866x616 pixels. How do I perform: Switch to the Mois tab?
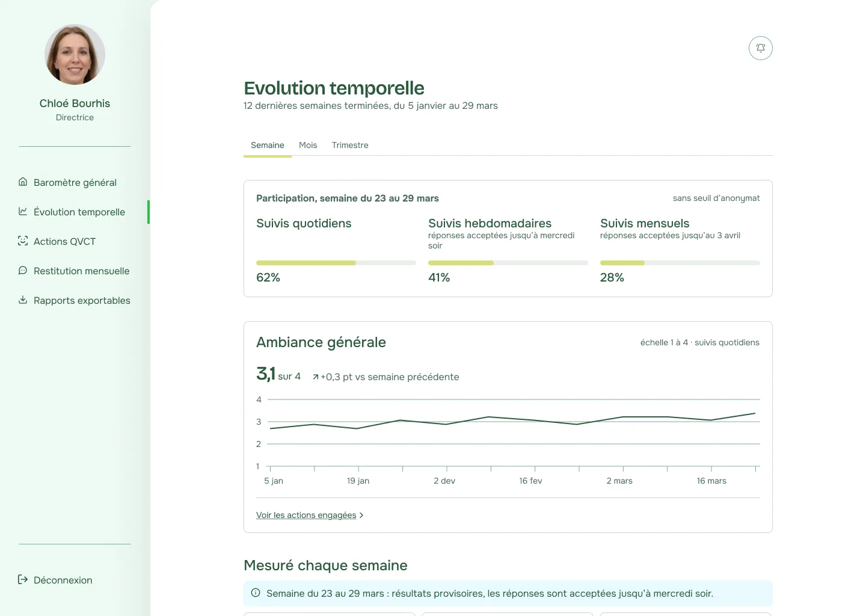[x=308, y=145]
